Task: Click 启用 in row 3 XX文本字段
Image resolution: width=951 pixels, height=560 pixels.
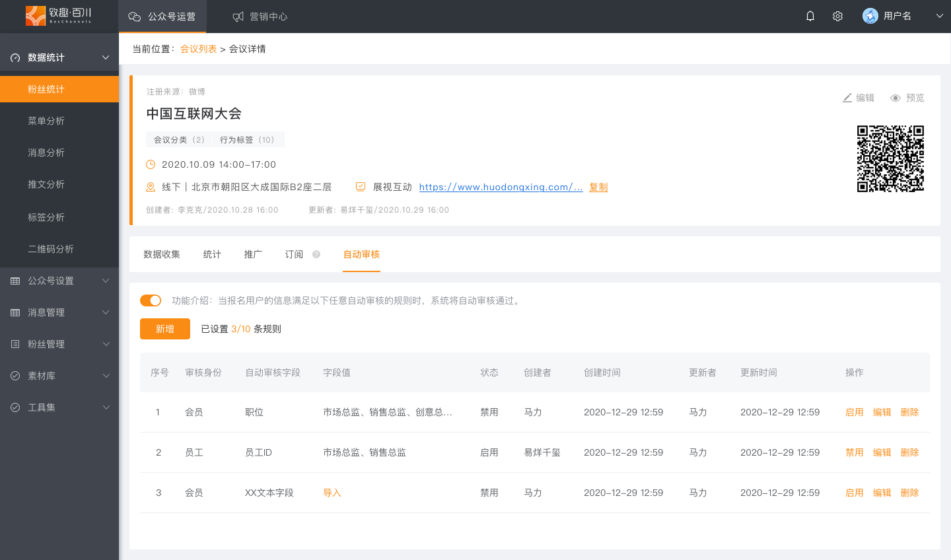Action: [855, 493]
